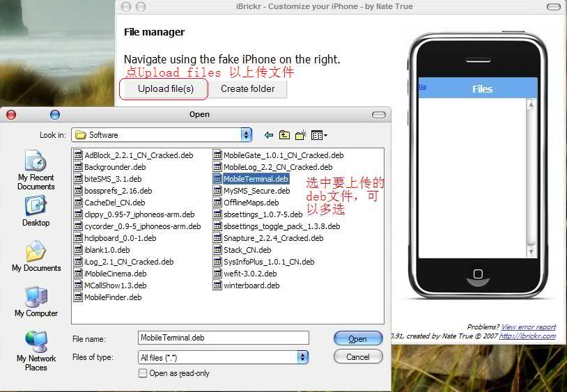567x392 pixels.
Task: Click the Open button
Action: 358,339
